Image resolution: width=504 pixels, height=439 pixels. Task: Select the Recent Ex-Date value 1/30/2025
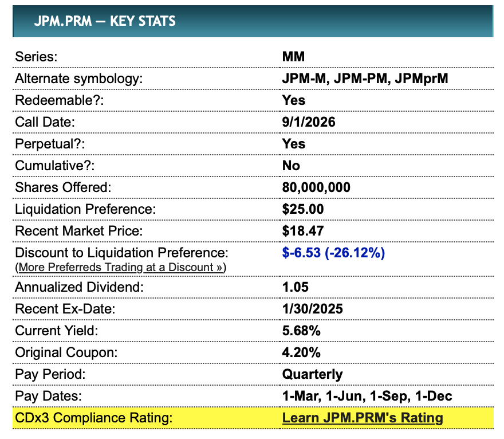tap(313, 309)
